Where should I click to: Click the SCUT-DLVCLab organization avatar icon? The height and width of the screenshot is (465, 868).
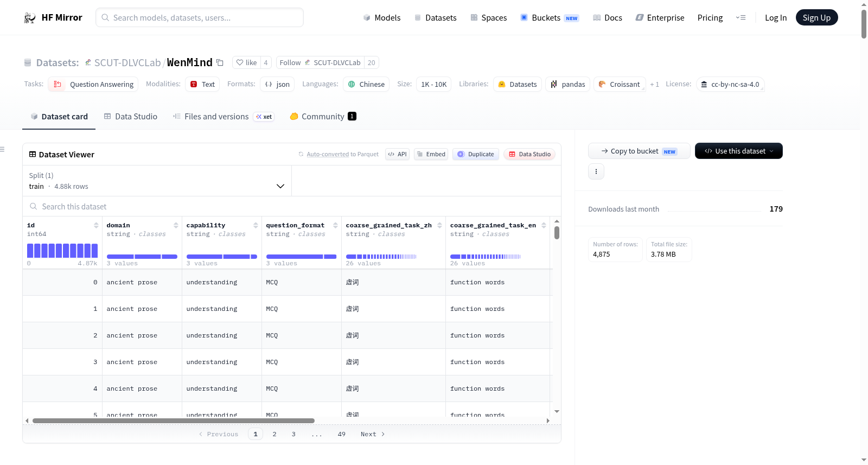pyautogui.click(x=88, y=62)
